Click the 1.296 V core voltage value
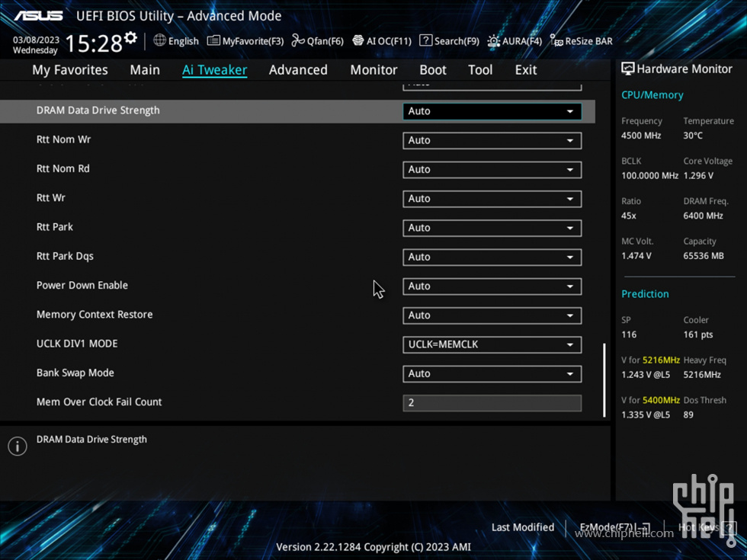The height and width of the screenshot is (560, 747). [698, 176]
